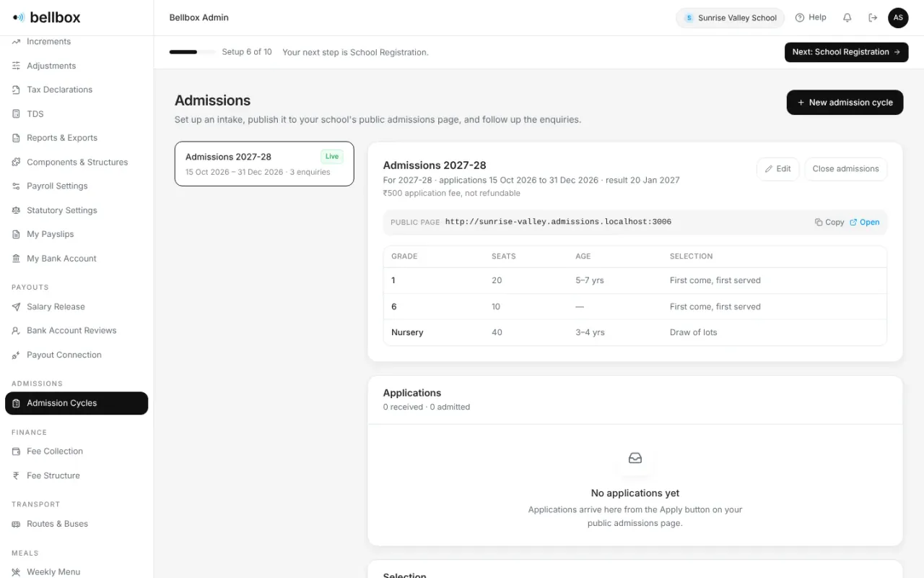Click Next: School Registration button
924x578 pixels.
846,52
